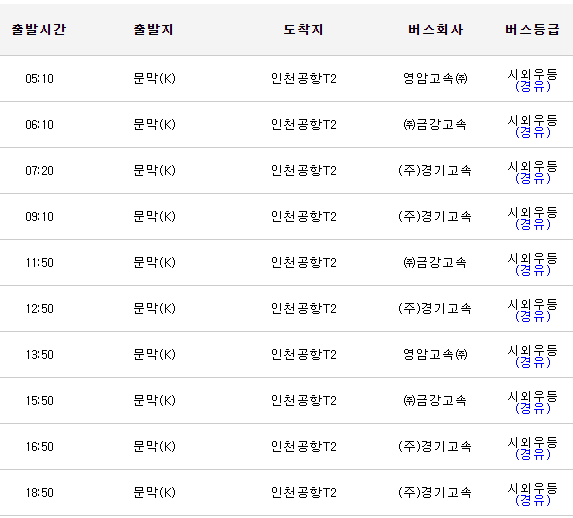
Task: Select the 16:50 departure time cell
Action: click(x=39, y=447)
